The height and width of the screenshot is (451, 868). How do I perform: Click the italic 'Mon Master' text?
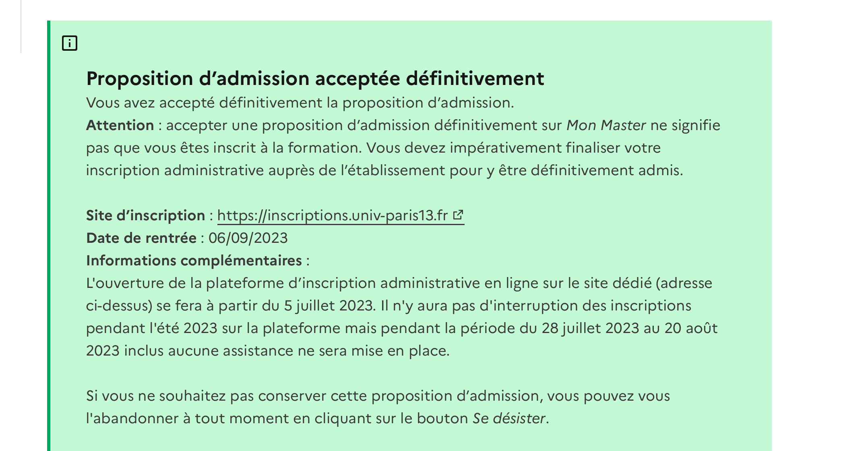click(606, 125)
